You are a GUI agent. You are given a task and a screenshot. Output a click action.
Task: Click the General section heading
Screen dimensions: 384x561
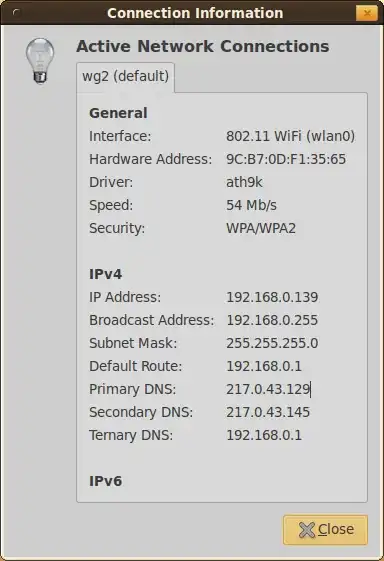coord(118,113)
